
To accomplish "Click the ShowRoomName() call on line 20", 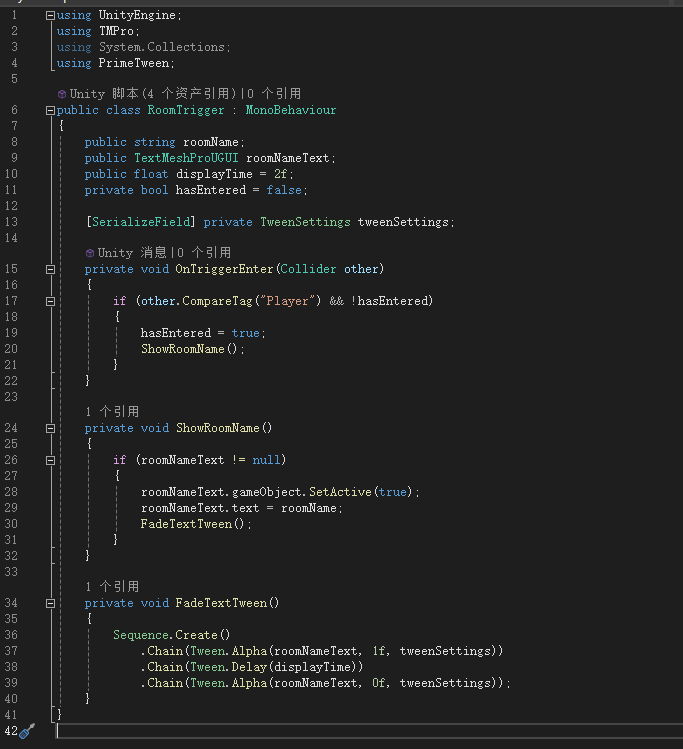I will coord(189,349).
